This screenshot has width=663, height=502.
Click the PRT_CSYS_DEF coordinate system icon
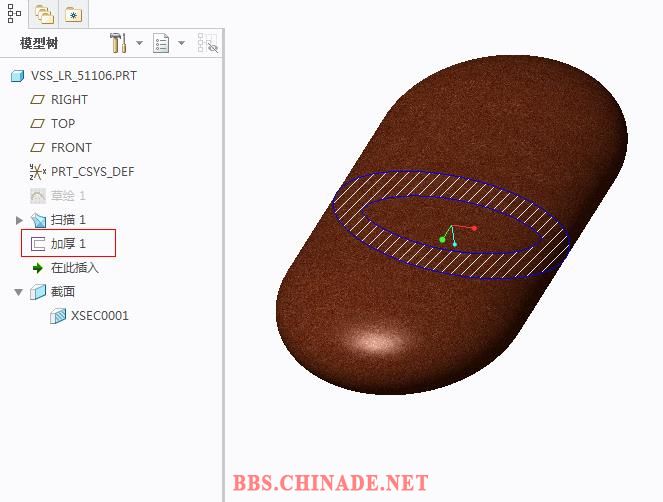click(38, 172)
